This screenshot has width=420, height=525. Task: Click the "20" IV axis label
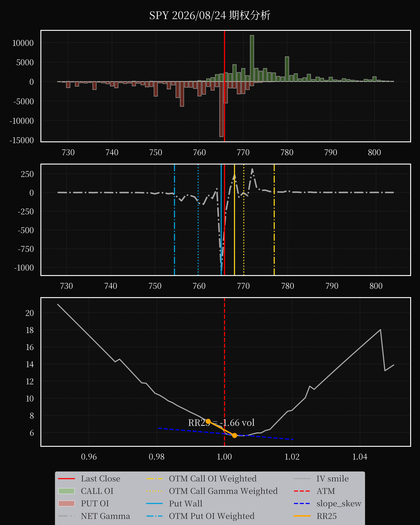tap(30, 313)
